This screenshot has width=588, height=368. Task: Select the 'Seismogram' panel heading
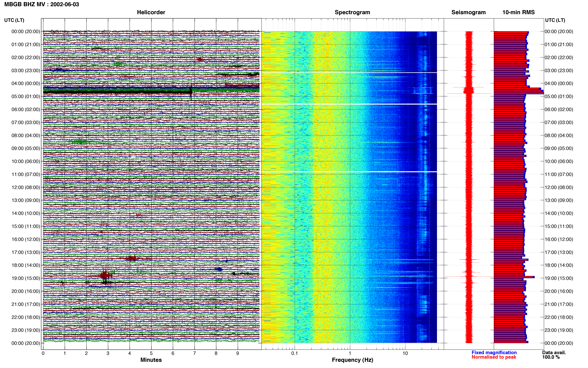pyautogui.click(x=468, y=12)
